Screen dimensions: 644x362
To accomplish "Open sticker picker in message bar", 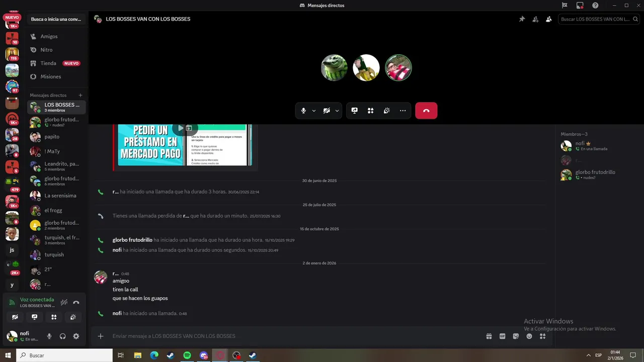I will click(516, 336).
